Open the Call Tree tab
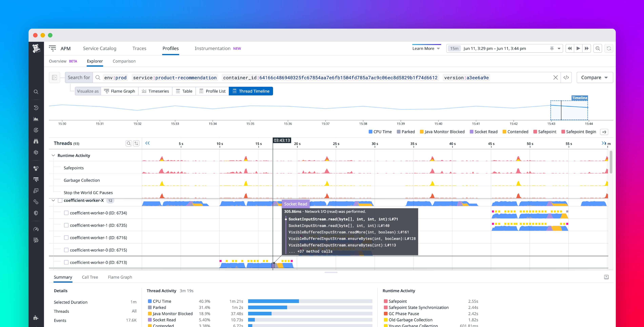Screen dimensions: 644x327 (90, 277)
